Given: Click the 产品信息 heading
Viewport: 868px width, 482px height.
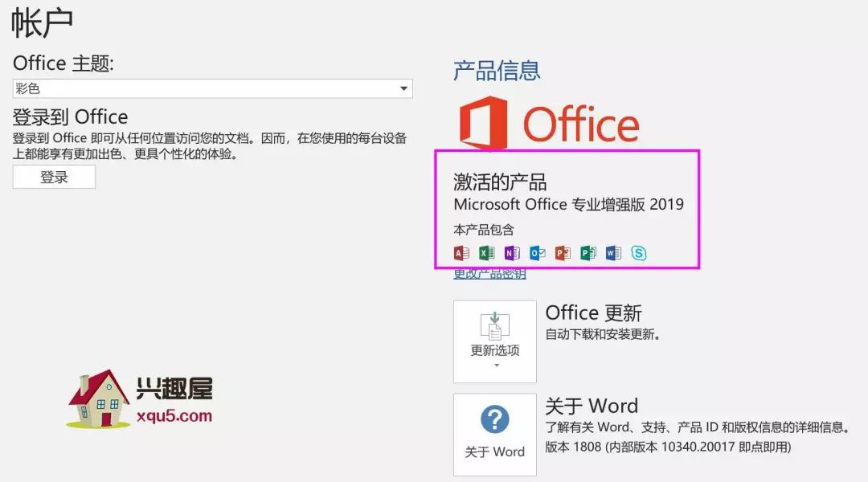Looking at the screenshot, I should 497,71.
